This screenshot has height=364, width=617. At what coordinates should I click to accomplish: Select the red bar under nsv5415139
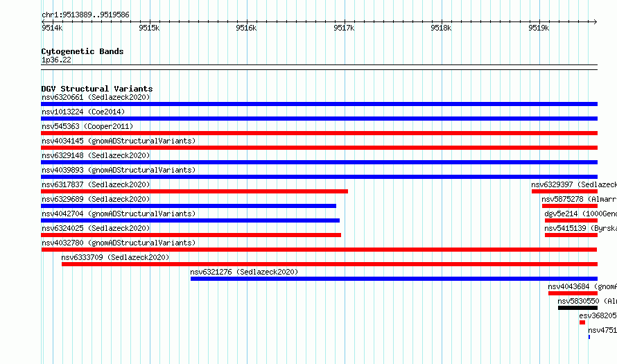click(571, 235)
